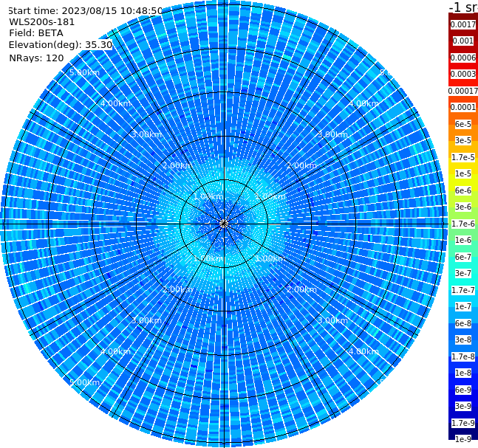Select the WLS200s-181 instrument label
Viewport: 478px width, 448px height.
tap(42, 22)
